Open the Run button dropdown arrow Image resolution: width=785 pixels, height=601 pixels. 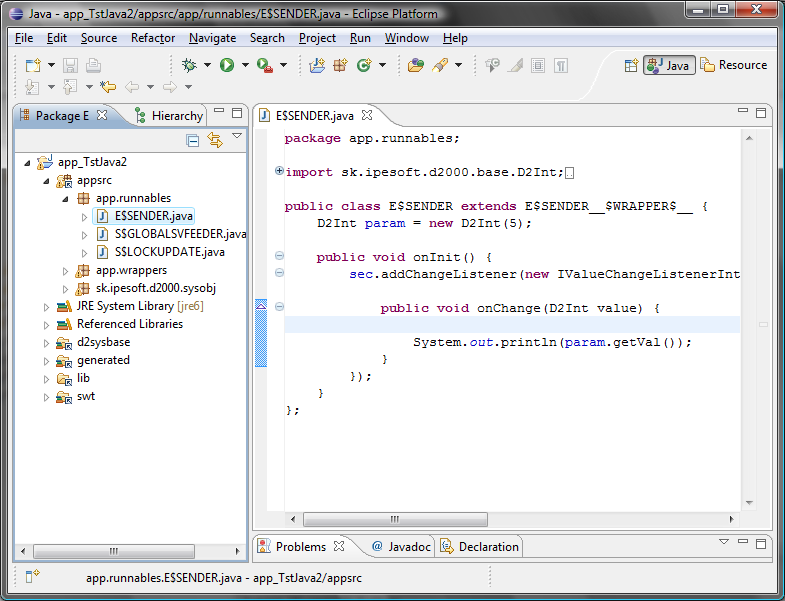(245, 65)
